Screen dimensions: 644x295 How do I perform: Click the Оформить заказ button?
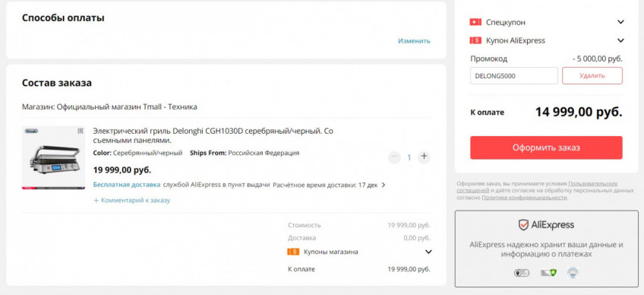pos(546,147)
